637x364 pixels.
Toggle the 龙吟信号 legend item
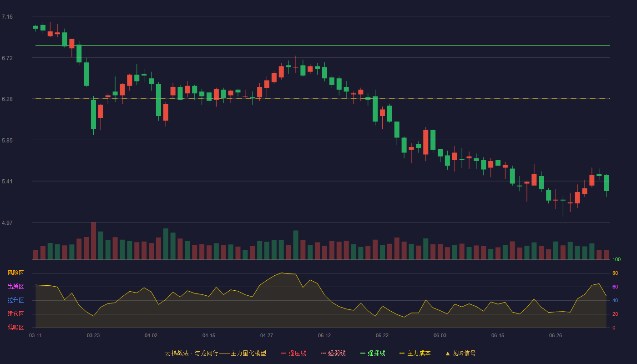tap(460, 353)
